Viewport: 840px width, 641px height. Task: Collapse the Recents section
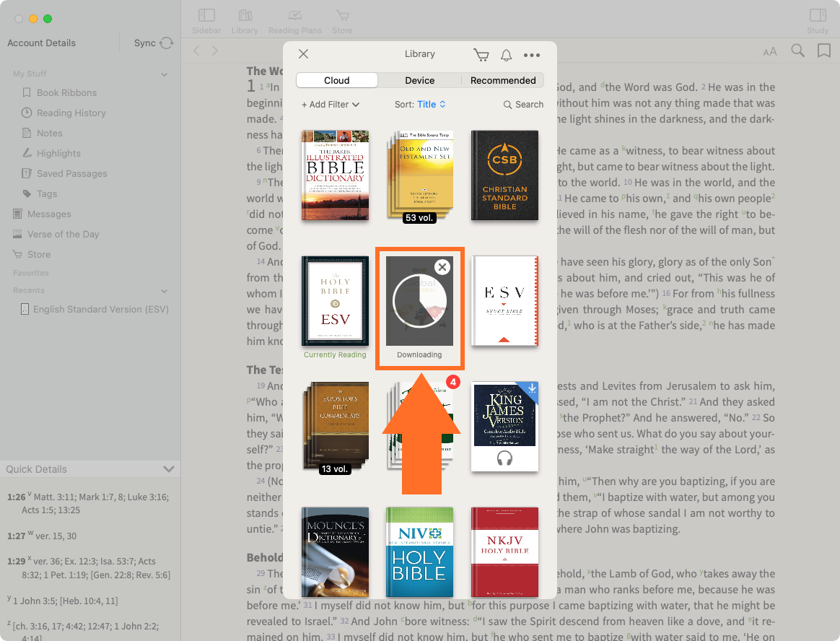[x=165, y=290]
